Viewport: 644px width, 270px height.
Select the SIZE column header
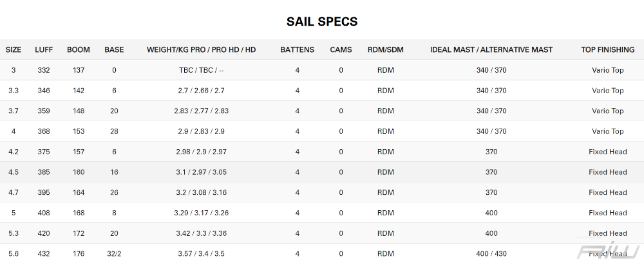(x=14, y=50)
